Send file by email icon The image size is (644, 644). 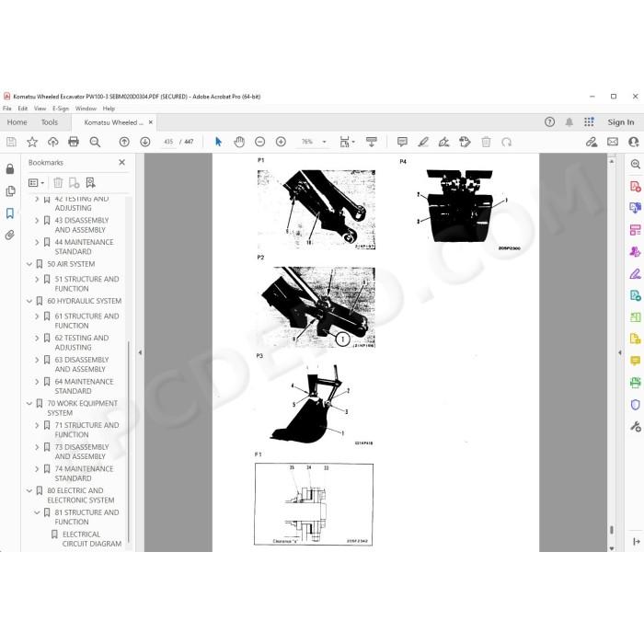(x=613, y=142)
